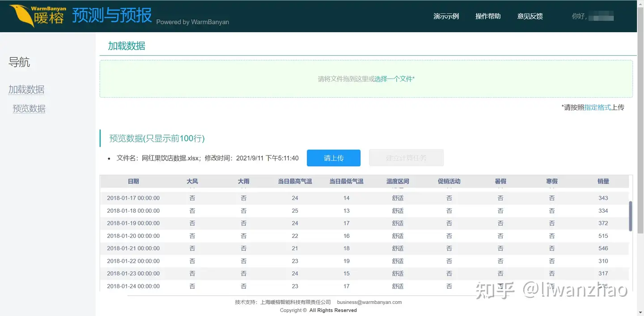Click the 2018-01-18 low temperature value 13
The height and width of the screenshot is (316, 644).
coord(347,211)
